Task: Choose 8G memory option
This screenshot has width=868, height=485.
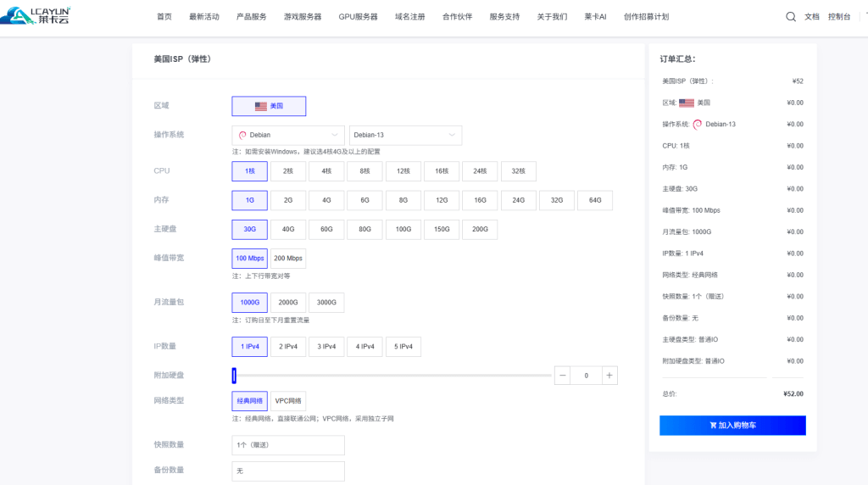Action: coord(403,201)
